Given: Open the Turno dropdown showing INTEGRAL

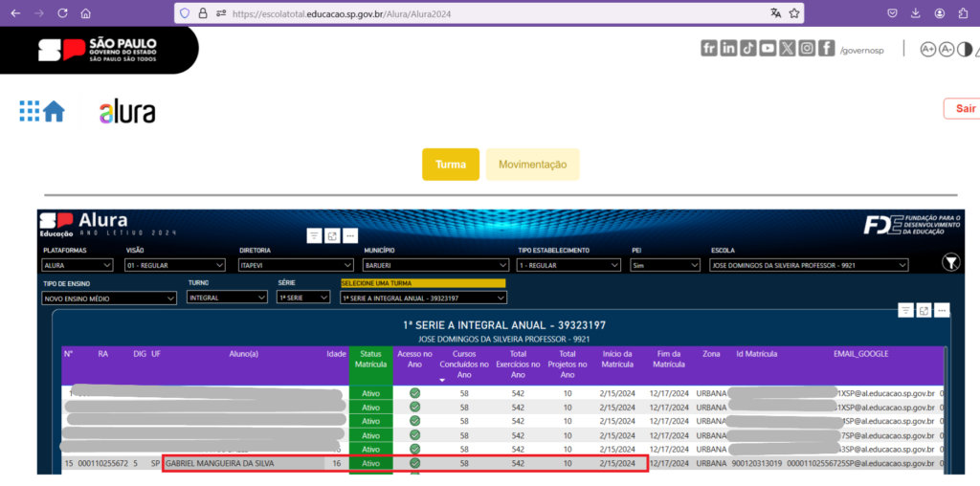Looking at the screenshot, I should click(227, 298).
